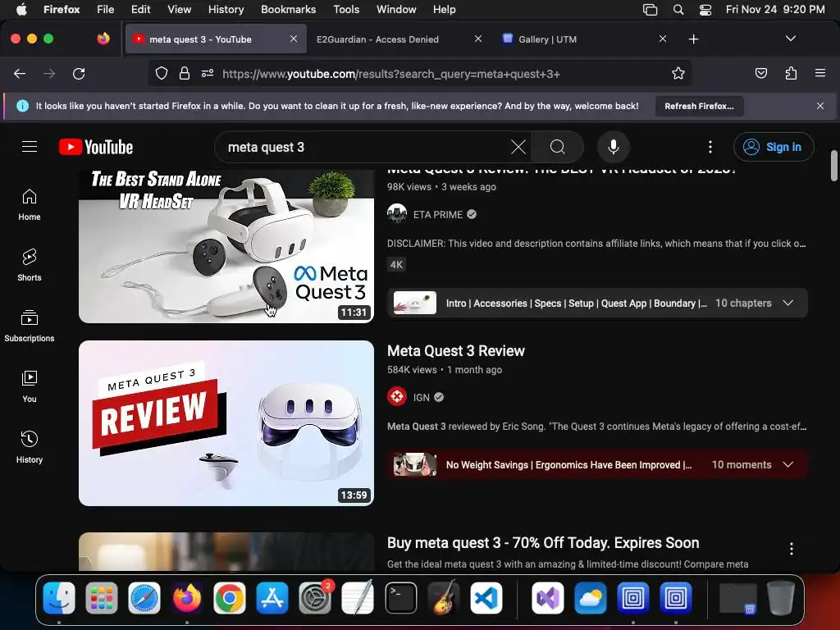Click the 4K badge on ETA PRIME video
The width and height of the screenshot is (840, 630).
coord(396,265)
